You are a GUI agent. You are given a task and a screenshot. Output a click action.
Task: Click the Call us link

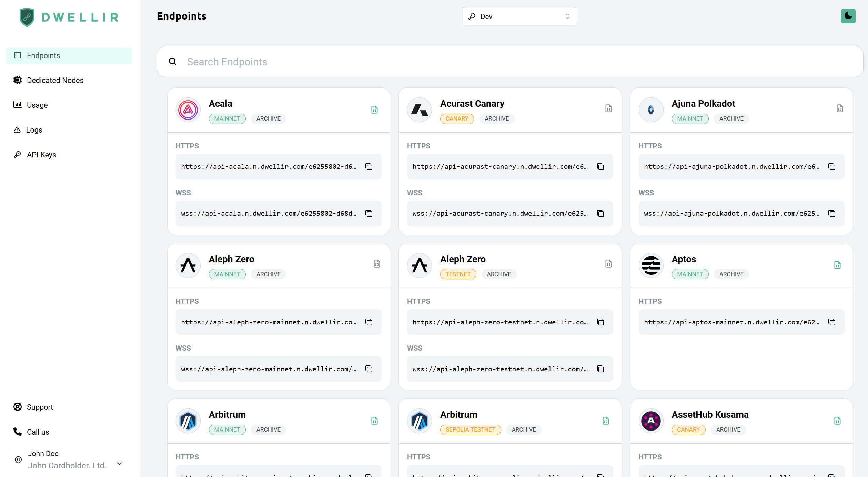38,432
